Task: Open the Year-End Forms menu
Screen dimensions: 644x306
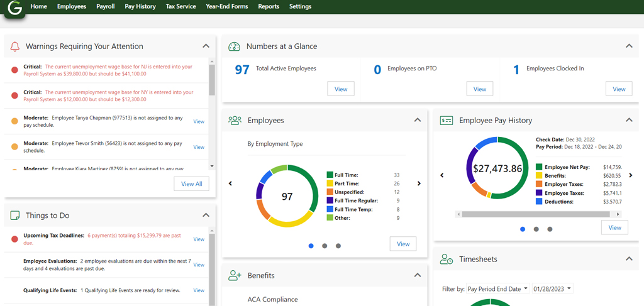Action: [x=227, y=6]
